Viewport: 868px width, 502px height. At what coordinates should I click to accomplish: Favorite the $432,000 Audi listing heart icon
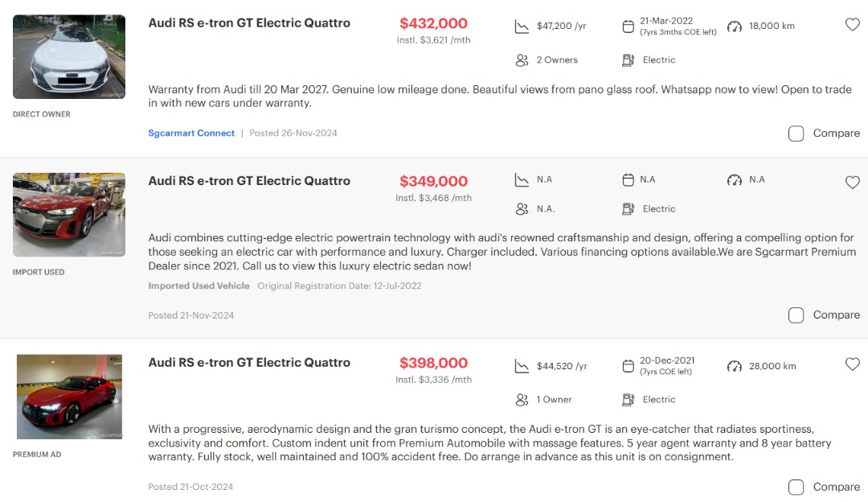click(x=853, y=25)
